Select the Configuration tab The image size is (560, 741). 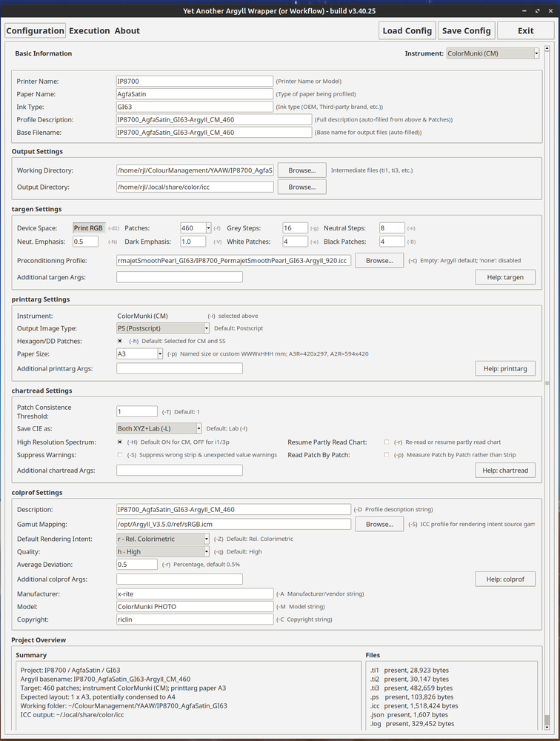(36, 30)
